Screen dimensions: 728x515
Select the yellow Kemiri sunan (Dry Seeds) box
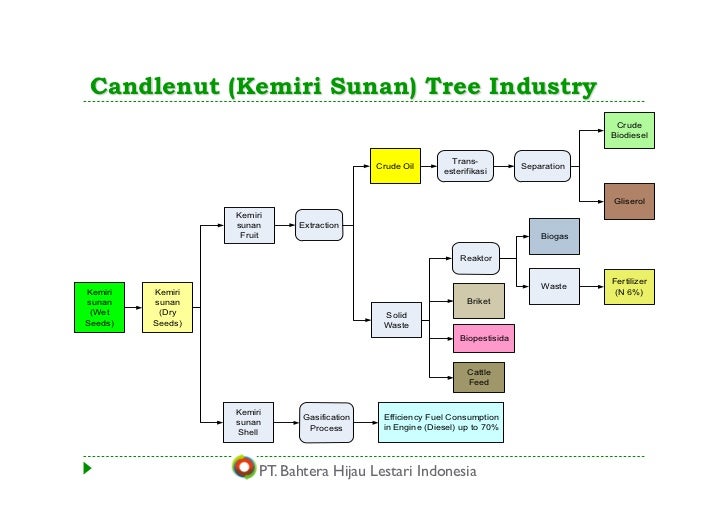tap(167, 307)
